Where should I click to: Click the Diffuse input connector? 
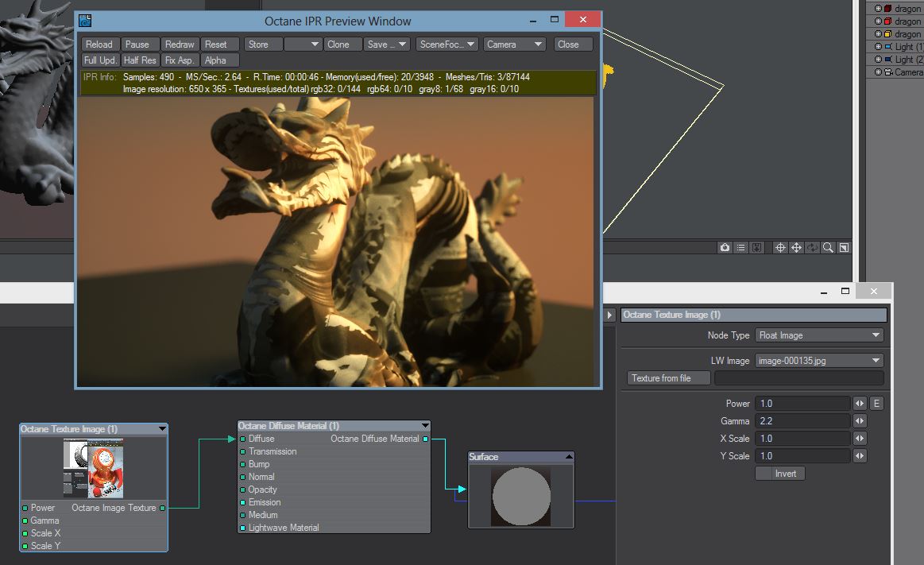(243, 439)
